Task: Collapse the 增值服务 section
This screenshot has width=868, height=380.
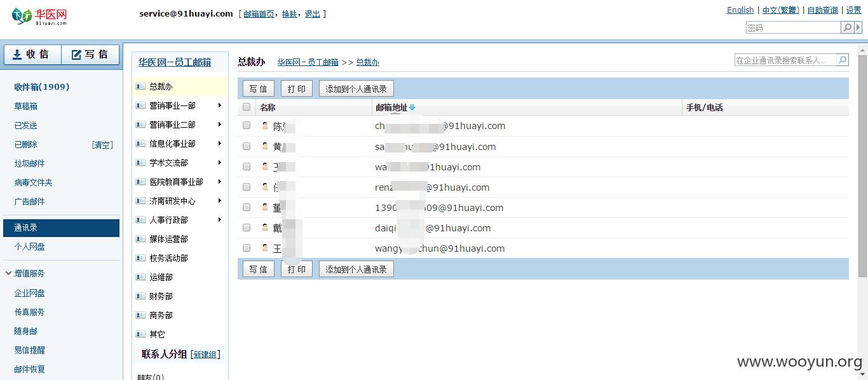Action: [8, 273]
